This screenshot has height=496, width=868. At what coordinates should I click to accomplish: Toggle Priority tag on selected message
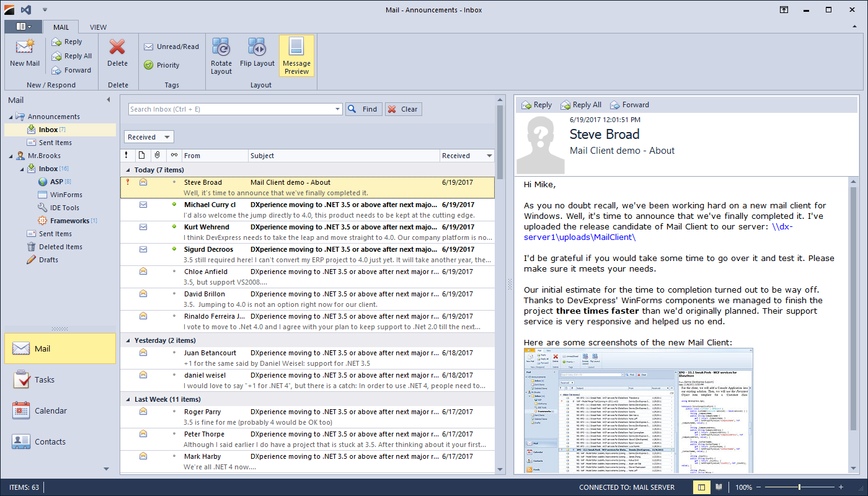click(x=162, y=65)
